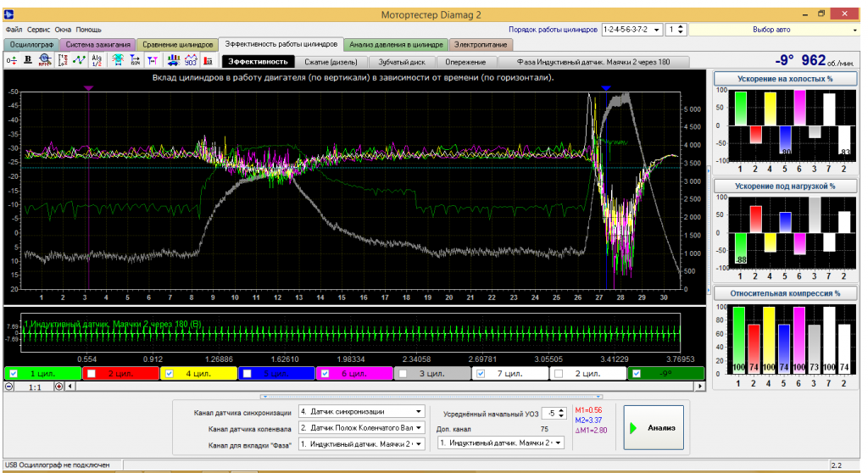Viewport: 868px width, 473px height.
Task: Toggle the 5 цил. blue checkbox
Action: coord(247,374)
